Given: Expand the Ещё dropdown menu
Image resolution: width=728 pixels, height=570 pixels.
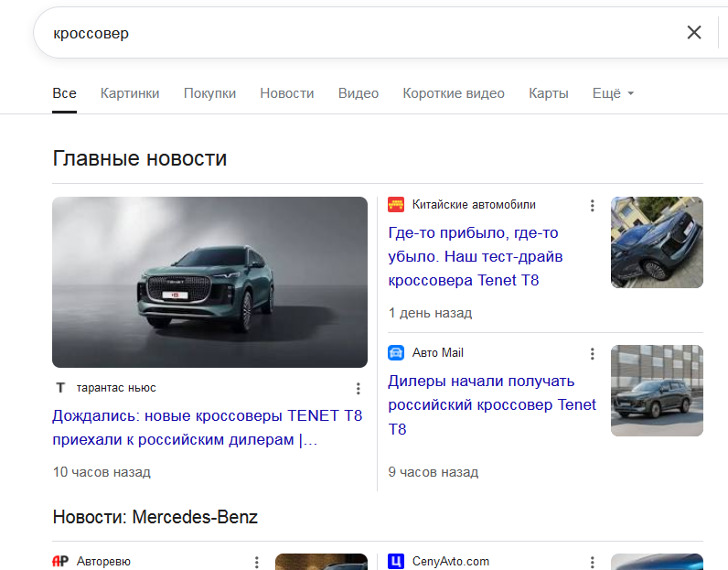Looking at the screenshot, I should tap(613, 93).
